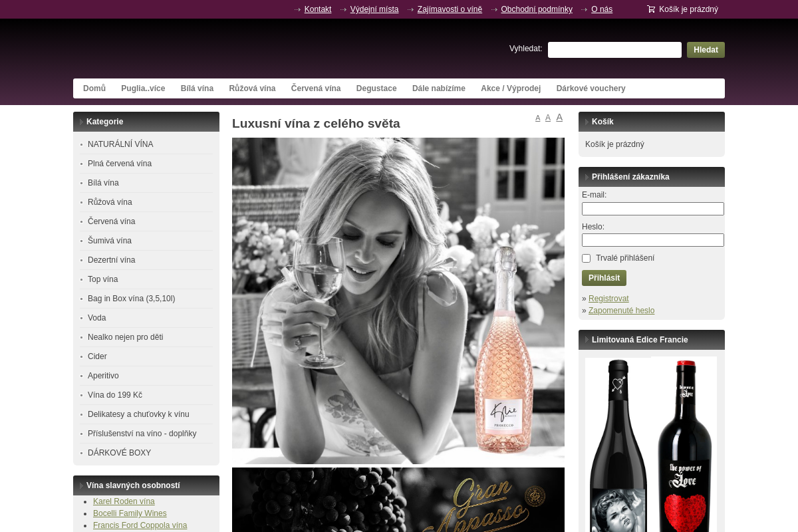Enable the Trvalé přihlášení checkbox
Viewport: 798px width, 532px height.
point(586,258)
